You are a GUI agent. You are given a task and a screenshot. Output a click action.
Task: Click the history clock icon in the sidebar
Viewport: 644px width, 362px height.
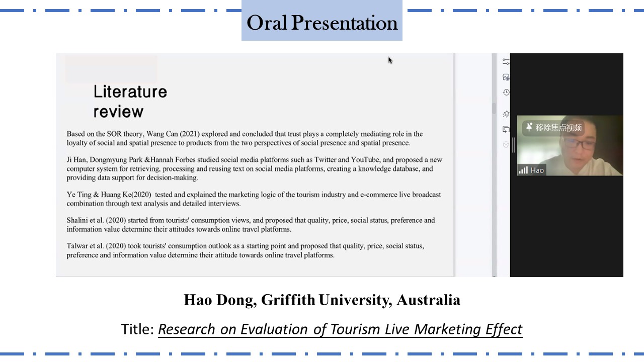tap(506, 93)
